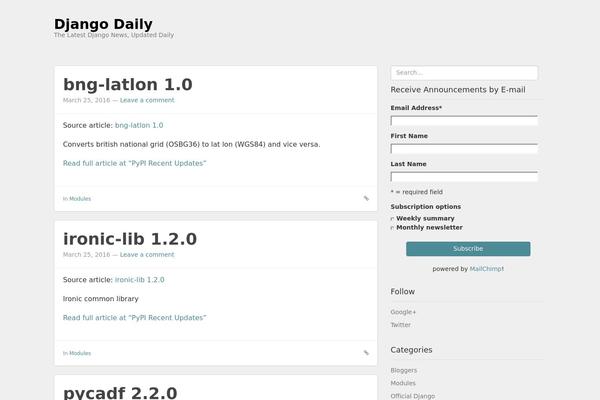
Task: Click the 'Subscription options' label
Action: [x=426, y=207]
